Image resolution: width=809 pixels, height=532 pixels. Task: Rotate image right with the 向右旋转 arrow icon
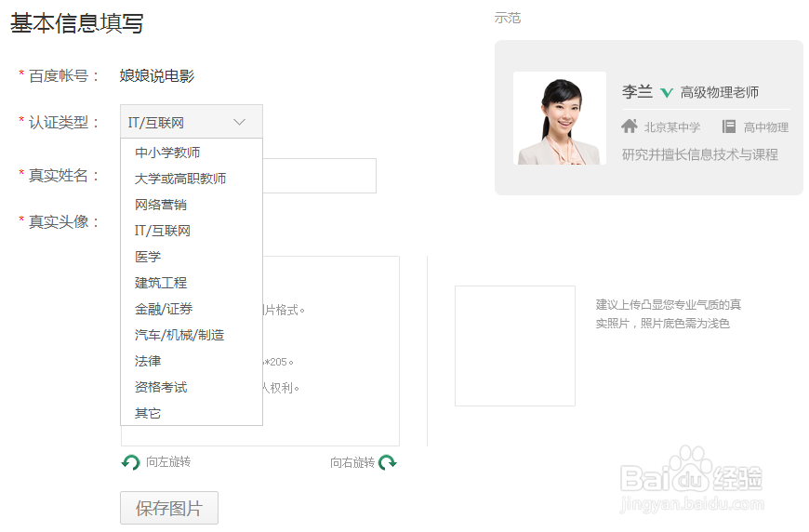388,462
